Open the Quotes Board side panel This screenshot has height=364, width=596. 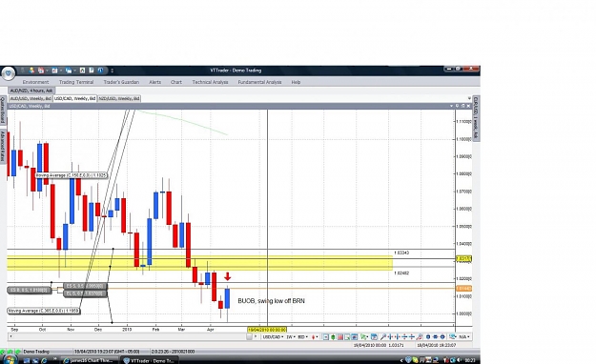pos(2,110)
